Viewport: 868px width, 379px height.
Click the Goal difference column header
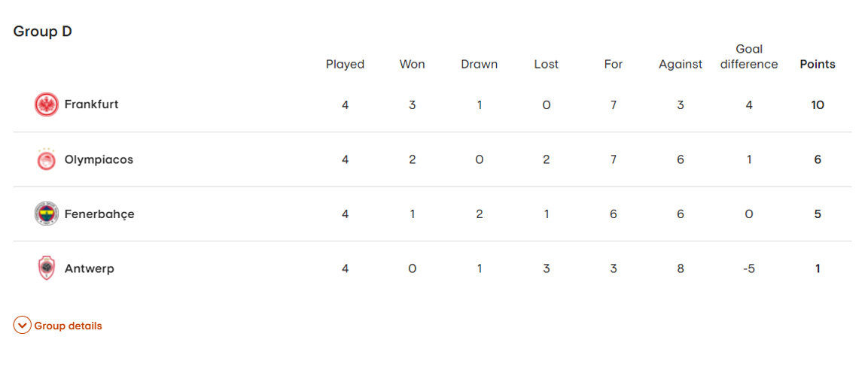pos(749,57)
